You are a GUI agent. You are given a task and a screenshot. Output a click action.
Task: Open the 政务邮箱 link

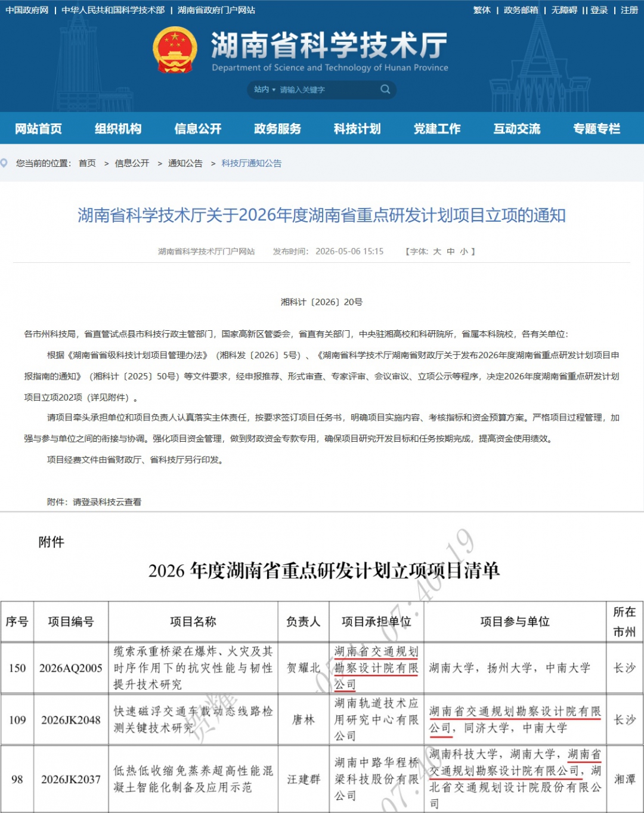click(x=521, y=10)
